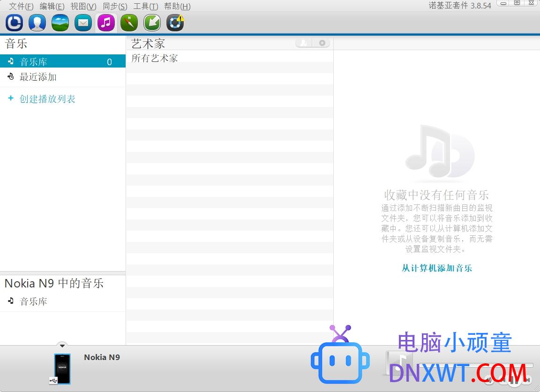Open the Gallery landscape photo icon
The height and width of the screenshot is (392, 540).
coord(60,23)
